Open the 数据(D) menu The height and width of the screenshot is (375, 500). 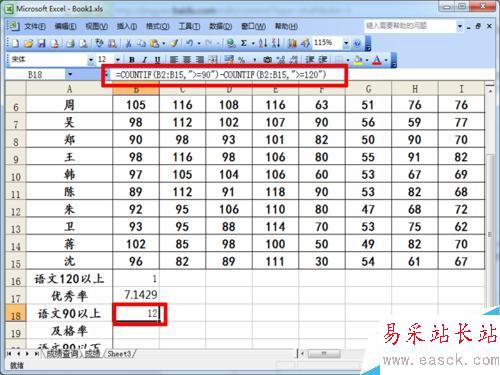click(x=220, y=26)
